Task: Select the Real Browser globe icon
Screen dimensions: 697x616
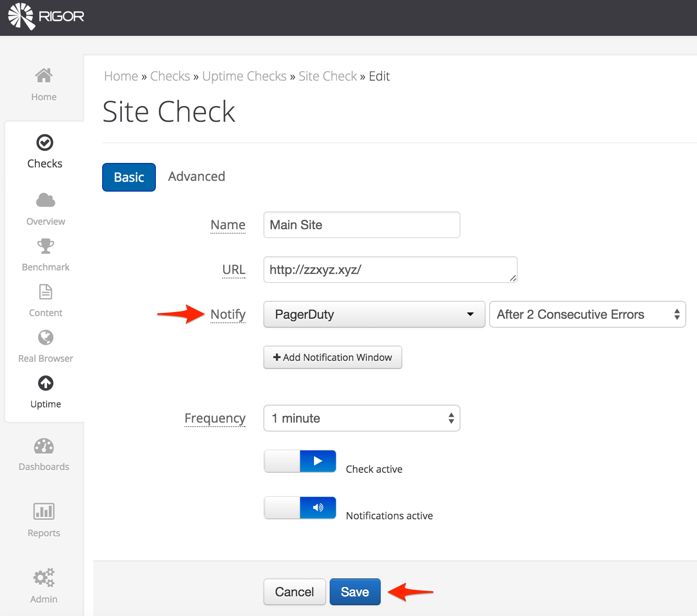Action: (x=45, y=338)
